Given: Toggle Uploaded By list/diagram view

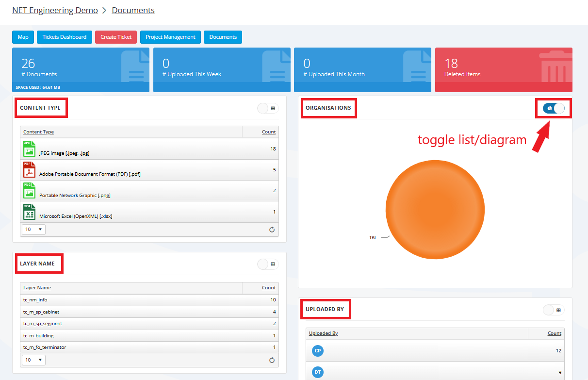Looking at the screenshot, I should pos(554,310).
